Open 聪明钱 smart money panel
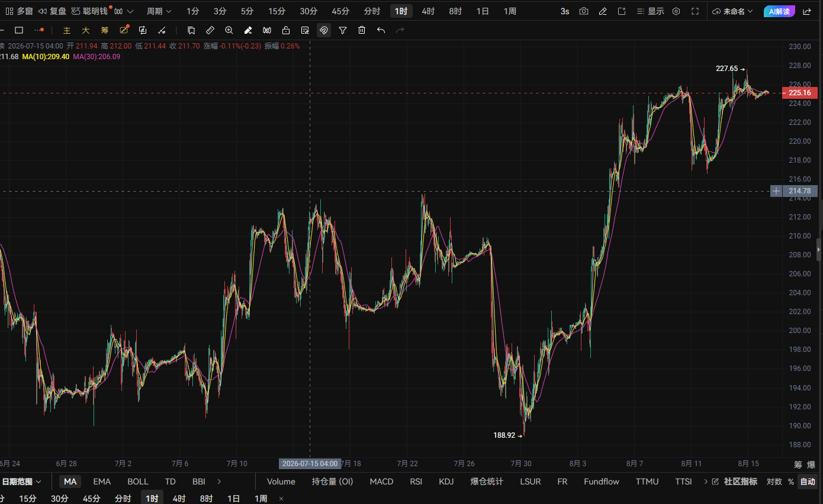This screenshot has width=823, height=504. point(89,11)
